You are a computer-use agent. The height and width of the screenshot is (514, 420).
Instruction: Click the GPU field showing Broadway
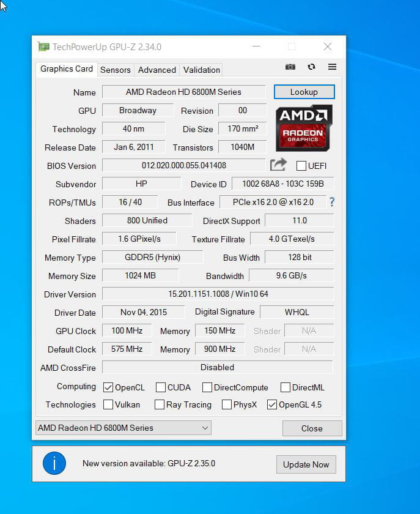pyautogui.click(x=138, y=110)
